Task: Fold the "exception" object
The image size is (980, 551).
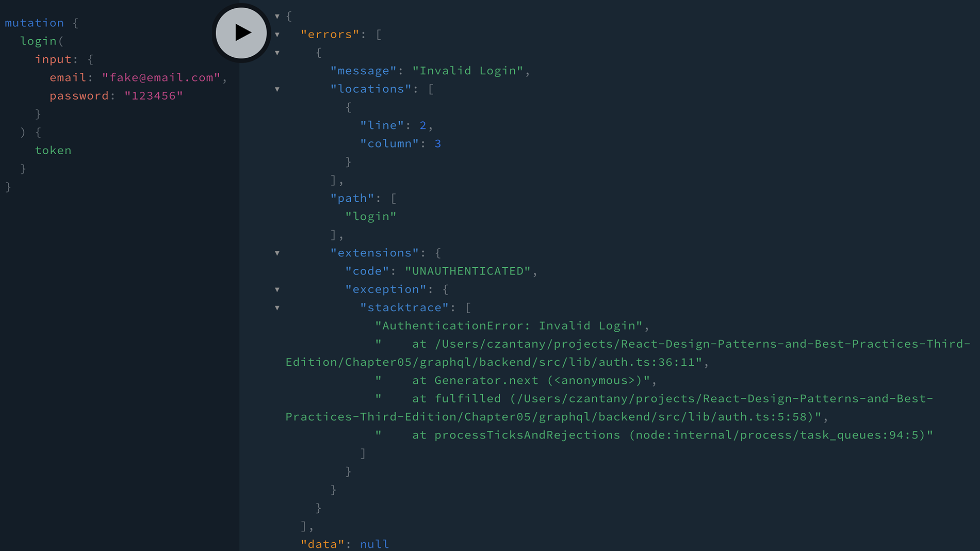Action: coord(277,290)
